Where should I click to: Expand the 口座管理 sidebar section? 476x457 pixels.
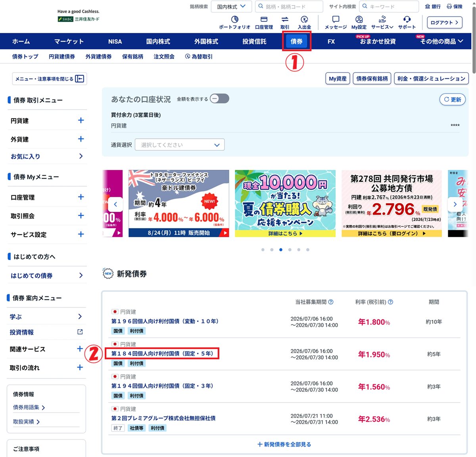[x=81, y=197]
